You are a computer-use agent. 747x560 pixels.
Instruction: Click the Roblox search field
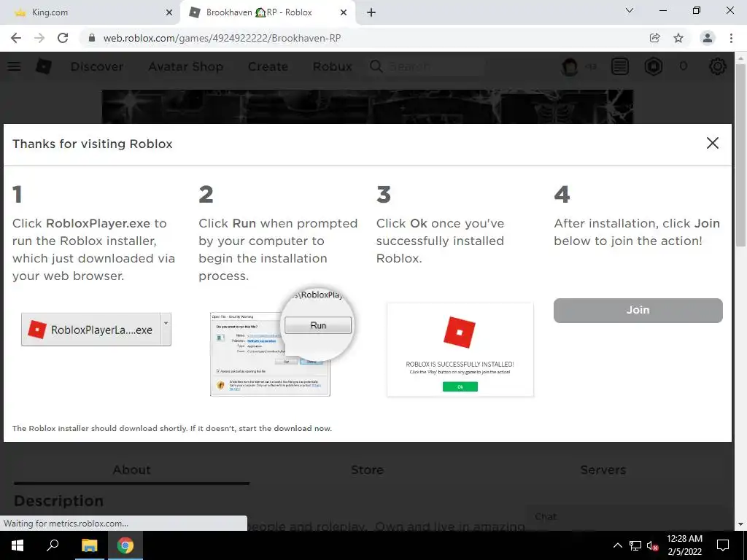[x=426, y=66]
